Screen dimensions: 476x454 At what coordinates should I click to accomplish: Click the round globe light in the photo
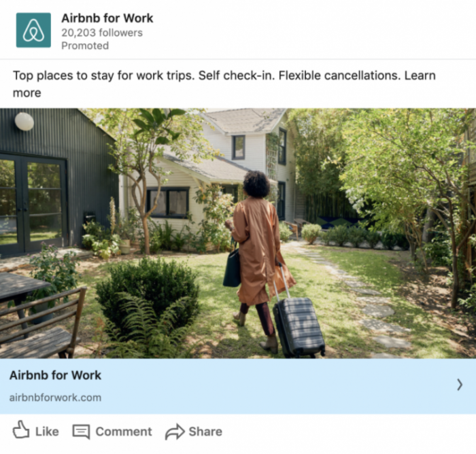24,122
